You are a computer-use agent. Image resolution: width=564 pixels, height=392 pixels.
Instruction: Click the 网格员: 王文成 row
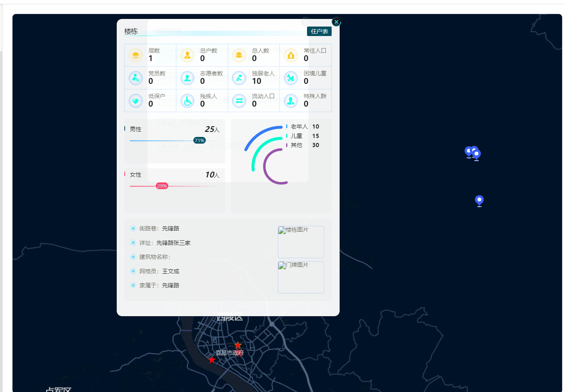tap(155, 271)
